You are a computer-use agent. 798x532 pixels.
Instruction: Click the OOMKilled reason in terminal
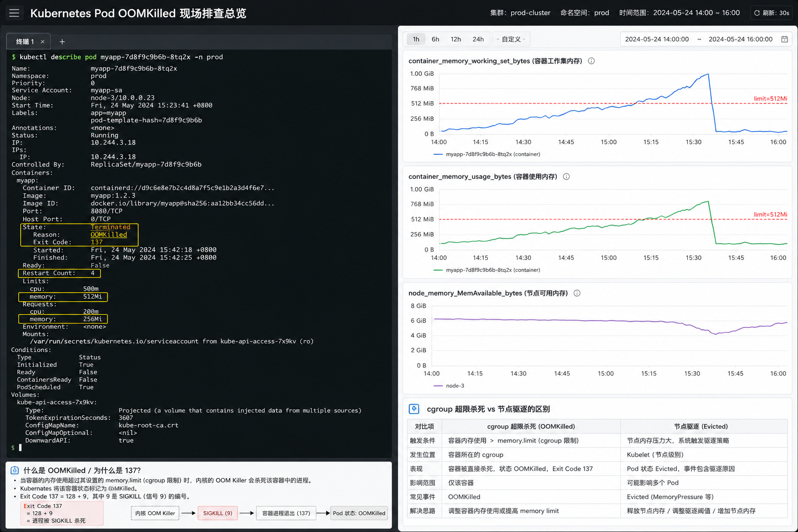pos(109,235)
